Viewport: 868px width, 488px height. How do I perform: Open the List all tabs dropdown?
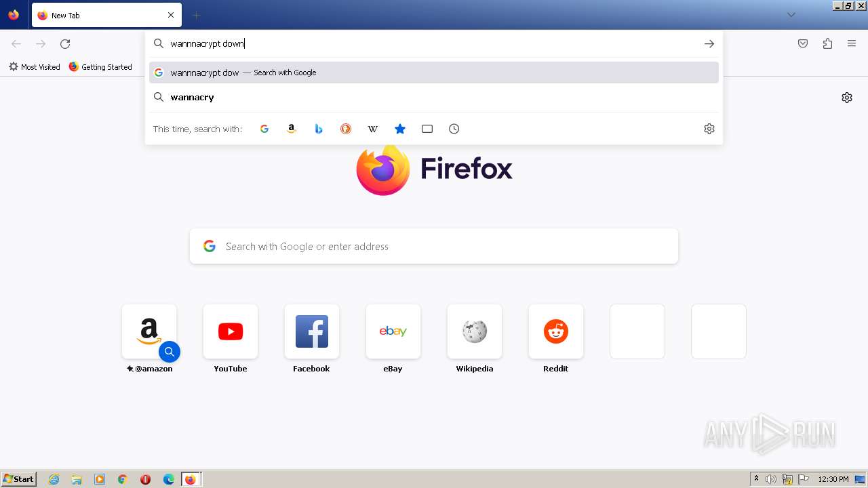(x=791, y=15)
